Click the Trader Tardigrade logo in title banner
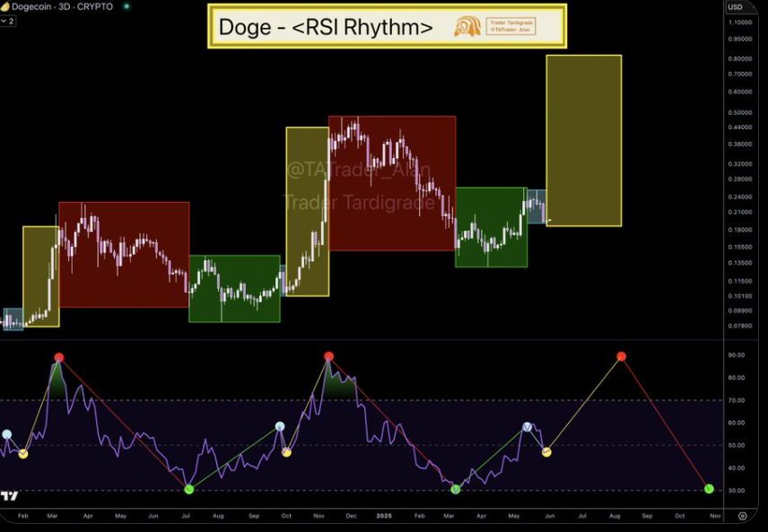 coord(467,26)
